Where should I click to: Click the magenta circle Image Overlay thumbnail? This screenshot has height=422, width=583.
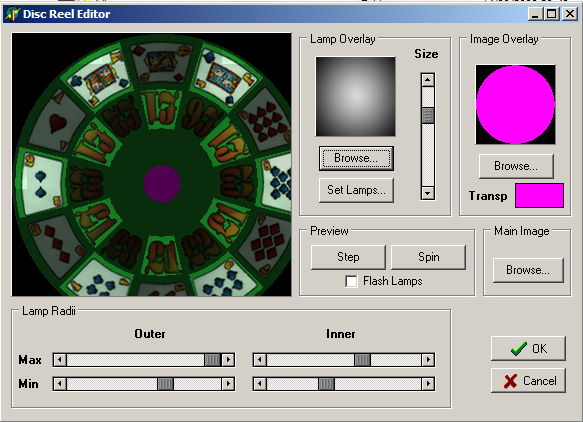point(515,104)
